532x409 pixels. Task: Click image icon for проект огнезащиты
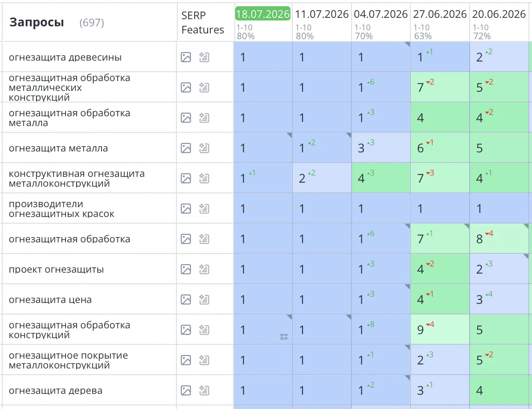point(186,269)
